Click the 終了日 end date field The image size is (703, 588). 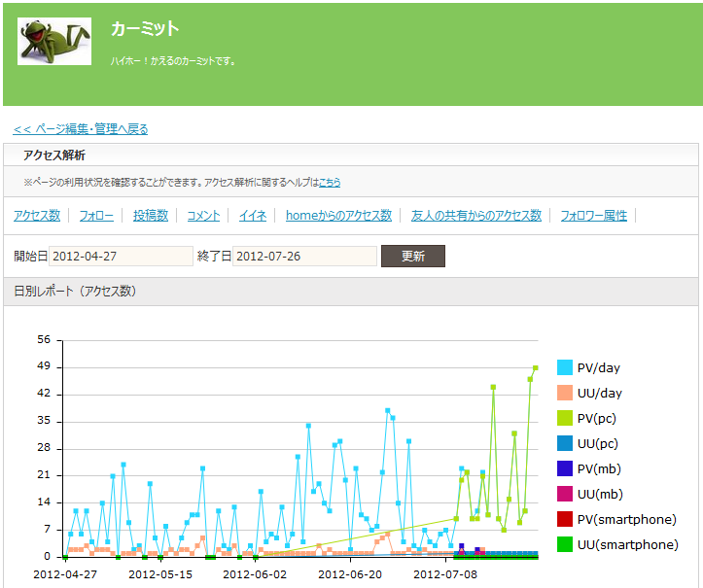[x=304, y=256]
